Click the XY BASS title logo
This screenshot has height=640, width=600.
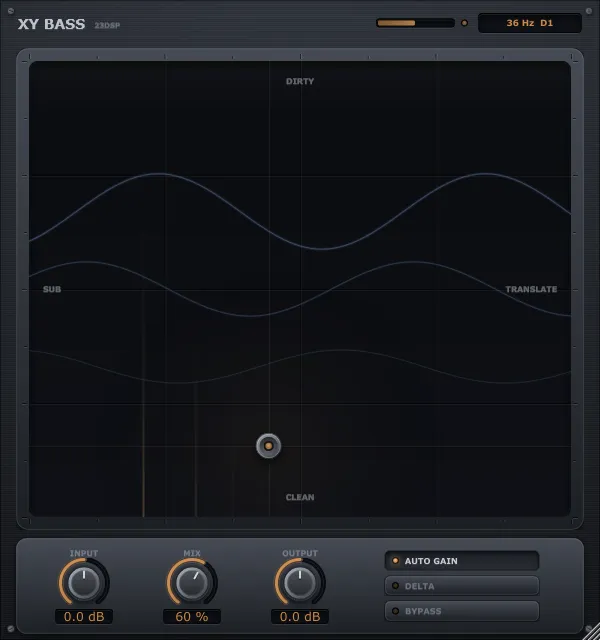[51, 24]
